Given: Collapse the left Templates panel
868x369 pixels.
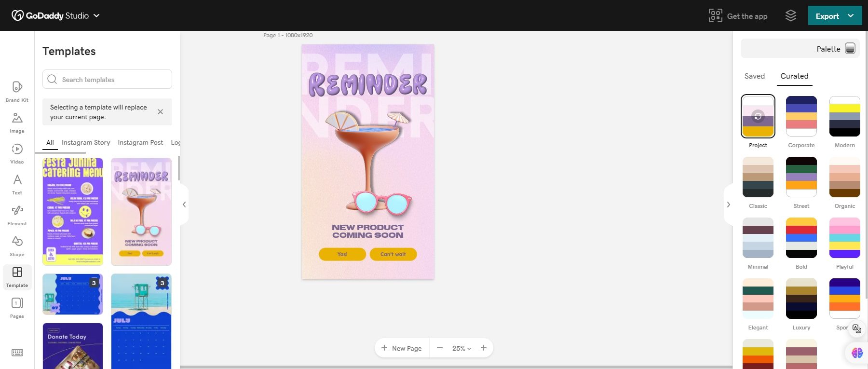Looking at the screenshot, I should click(184, 205).
